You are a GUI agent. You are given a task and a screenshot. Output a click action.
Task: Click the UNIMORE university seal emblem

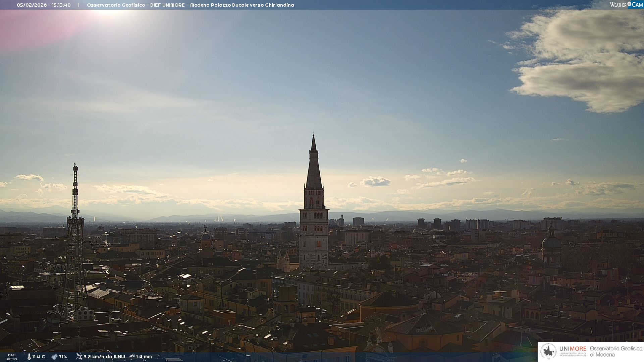(548, 352)
